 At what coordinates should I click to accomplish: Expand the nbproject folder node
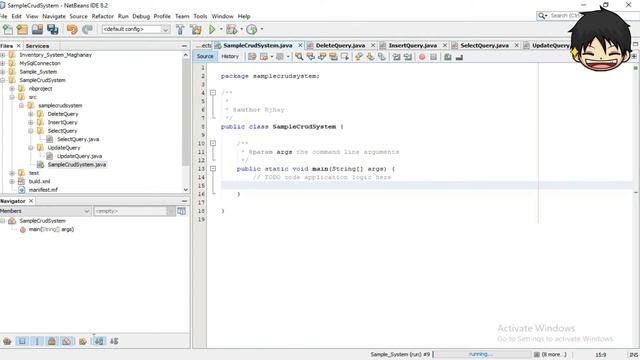click(12, 89)
